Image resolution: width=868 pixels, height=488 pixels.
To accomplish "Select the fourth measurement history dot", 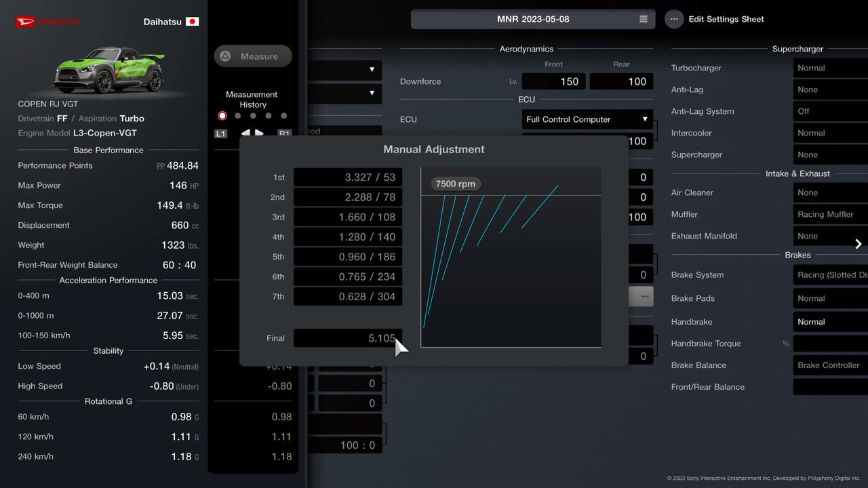I will (269, 116).
